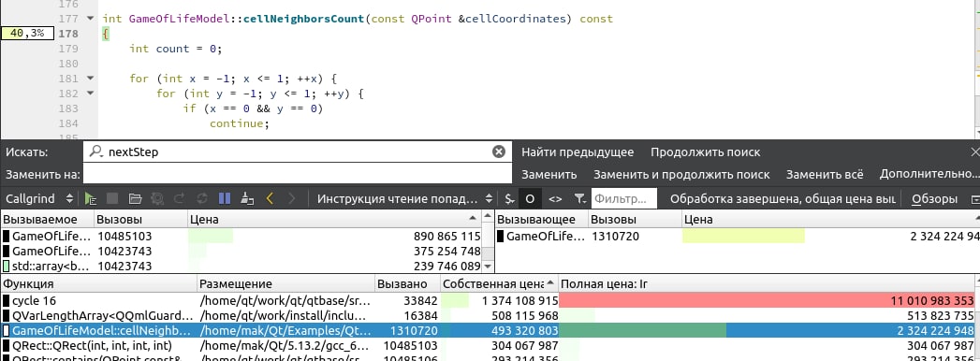Toggle the cycle detection 'O' button
This screenshot has height=361, width=980.
(530, 199)
